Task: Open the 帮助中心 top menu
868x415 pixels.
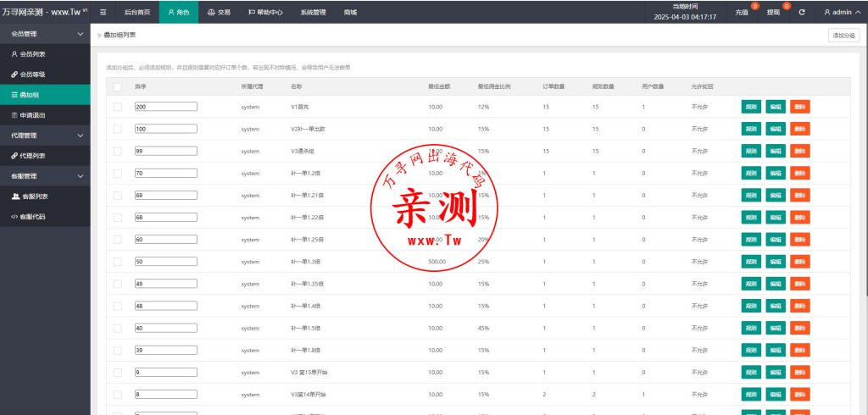Action: 265,12
